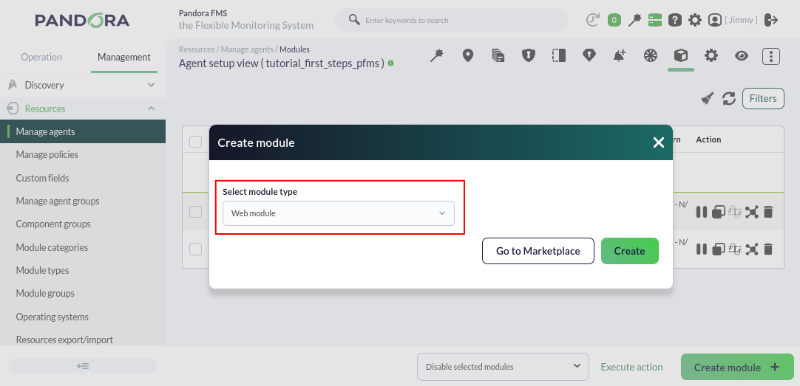Image resolution: width=800 pixels, height=386 pixels.
Task: Open the GIS map pin tab icon
Action: (467, 56)
